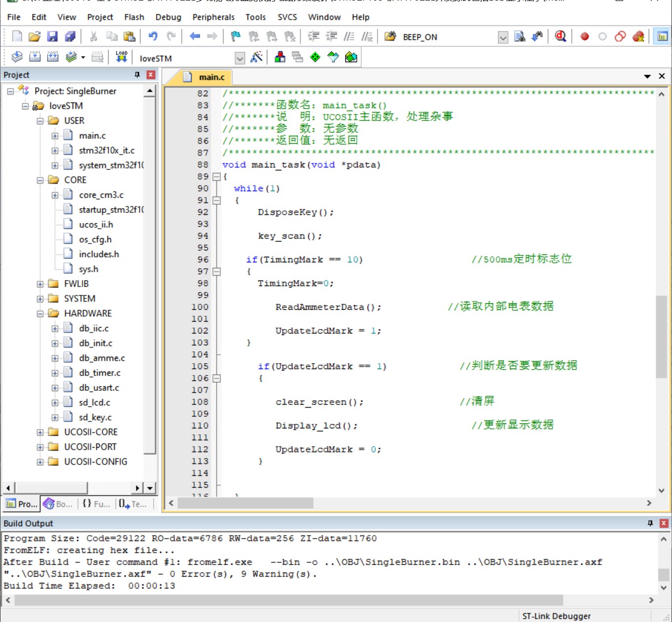Open the Peripherals menu
The width and height of the screenshot is (672, 622).
click(213, 17)
